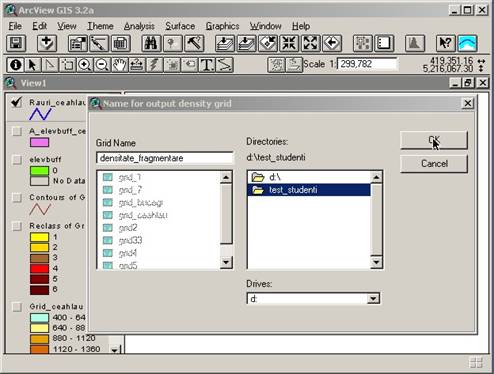The width and height of the screenshot is (494, 374).
Task: Select the Text T tool
Action: (207, 65)
